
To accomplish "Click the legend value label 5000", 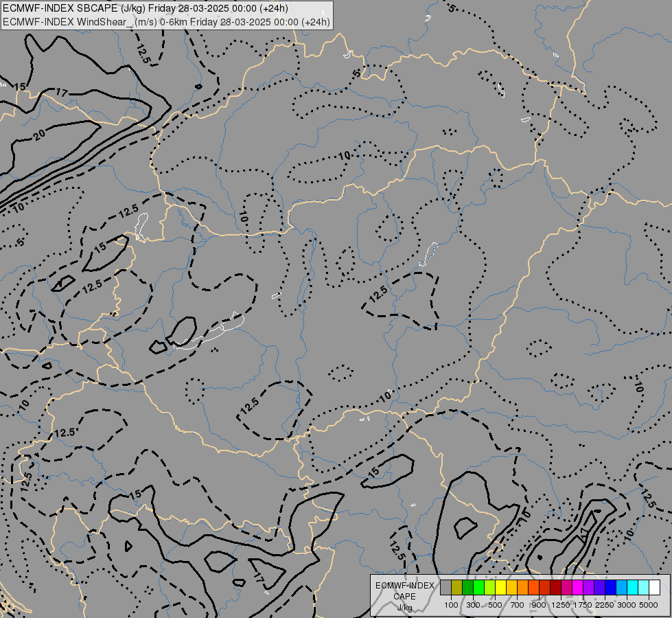I will [x=649, y=605].
